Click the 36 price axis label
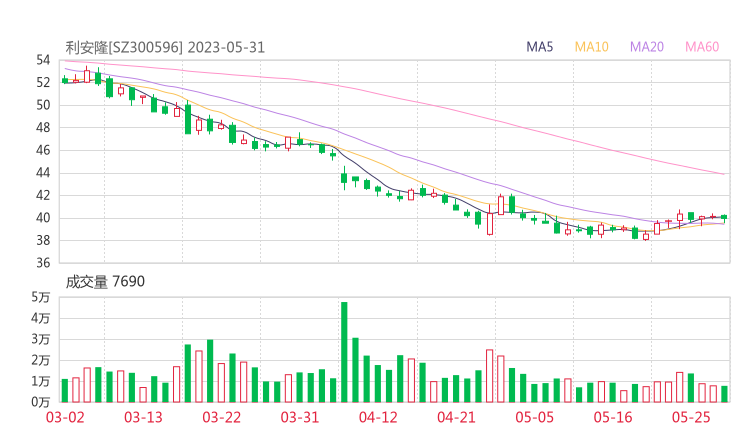Image resolution: width=740 pixels, height=440 pixels. [43, 263]
